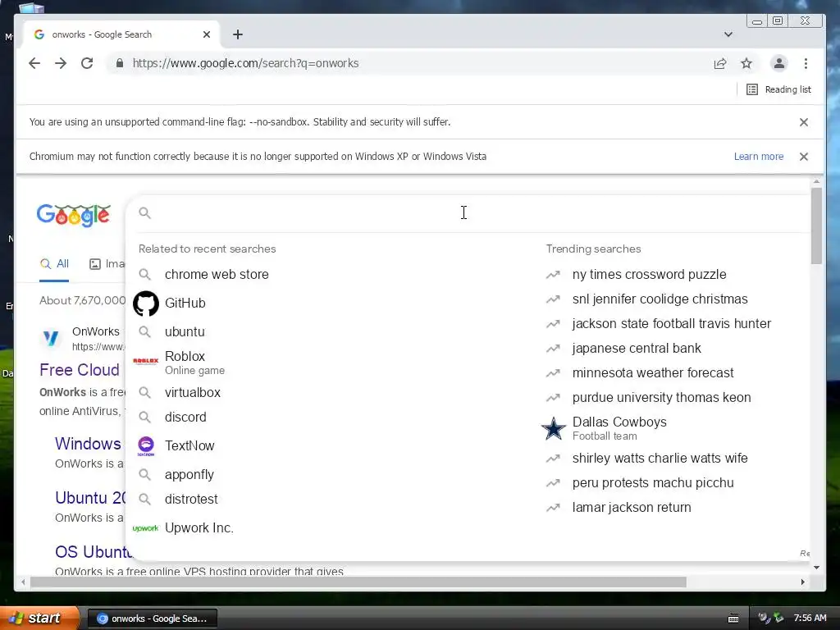Open the Windows sublink result
The width and height of the screenshot is (840, 630).
click(x=89, y=444)
